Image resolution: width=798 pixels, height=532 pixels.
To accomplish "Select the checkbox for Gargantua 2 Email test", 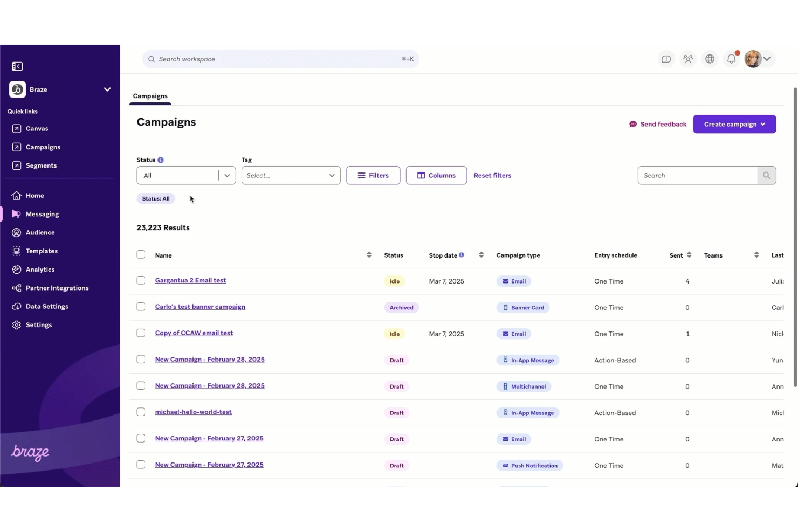I will coord(141,280).
